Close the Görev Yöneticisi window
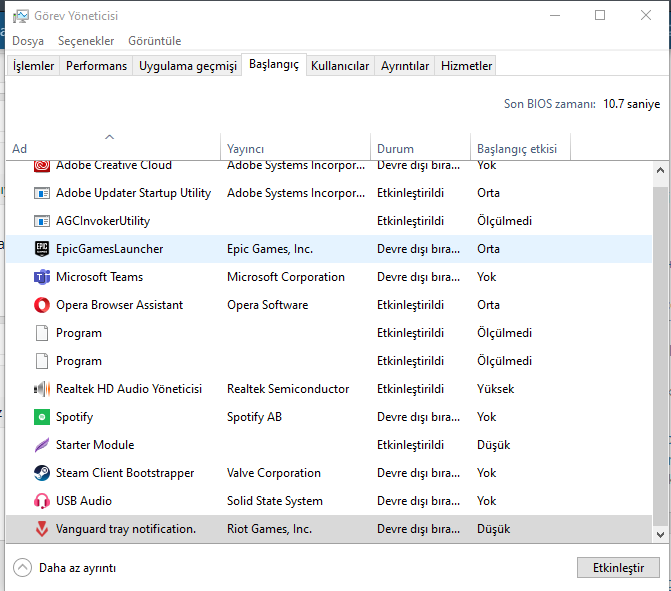The width and height of the screenshot is (671, 591). click(x=646, y=15)
